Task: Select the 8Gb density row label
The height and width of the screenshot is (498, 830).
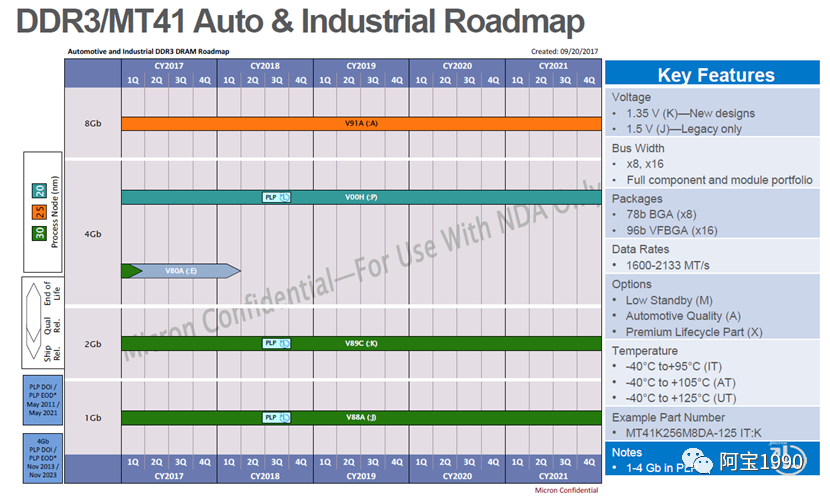Action: [93, 123]
